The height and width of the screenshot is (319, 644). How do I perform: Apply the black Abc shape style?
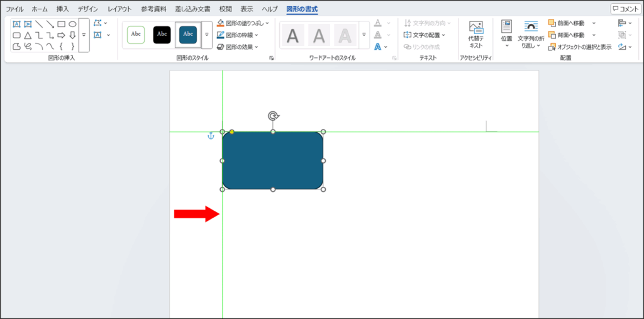tap(162, 35)
